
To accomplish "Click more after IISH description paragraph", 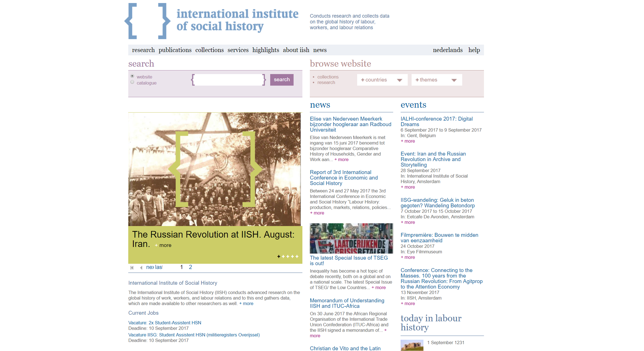I will click(x=246, y=303).
